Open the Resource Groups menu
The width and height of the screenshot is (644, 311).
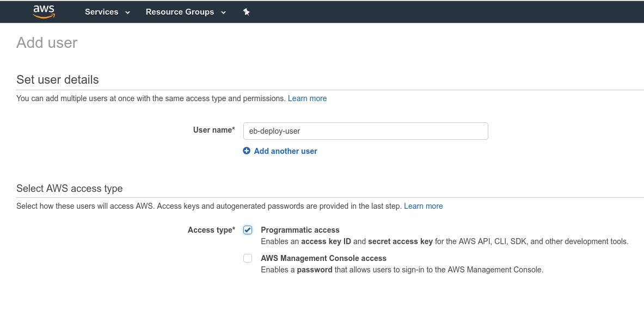[180, 12]
